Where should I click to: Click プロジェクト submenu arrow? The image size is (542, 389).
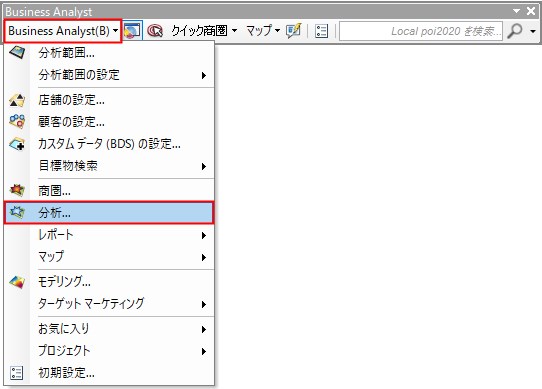click(x=204, y=351)
